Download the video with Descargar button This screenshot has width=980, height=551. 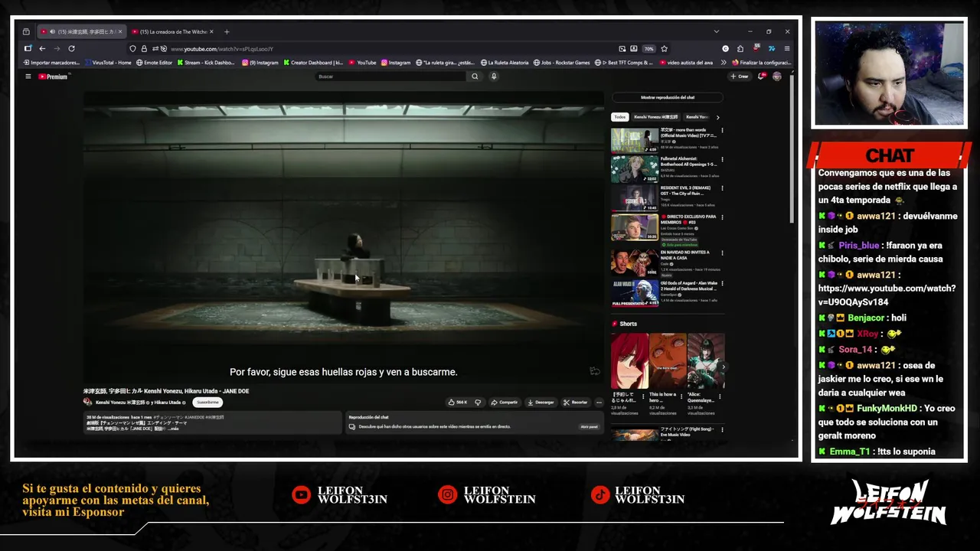click(x=541, y=402)
